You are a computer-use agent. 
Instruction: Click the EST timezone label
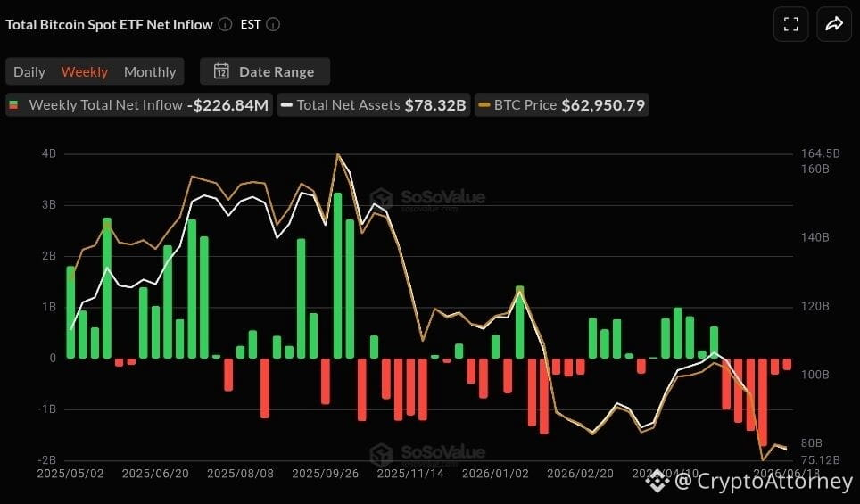coord(250,24)
